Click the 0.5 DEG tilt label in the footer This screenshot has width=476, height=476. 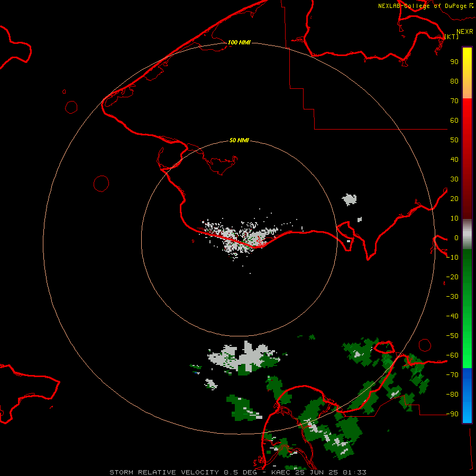click(x=240, y=472)
